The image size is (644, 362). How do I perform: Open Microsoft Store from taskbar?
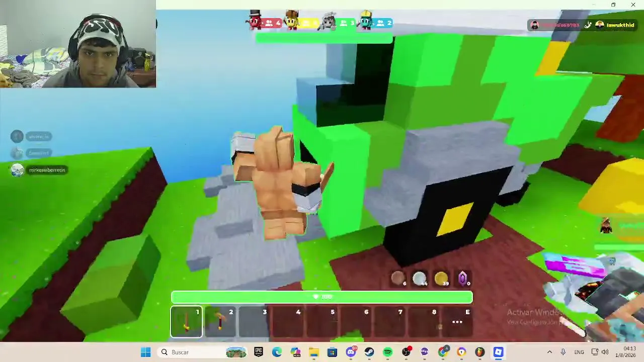point(332,352)
